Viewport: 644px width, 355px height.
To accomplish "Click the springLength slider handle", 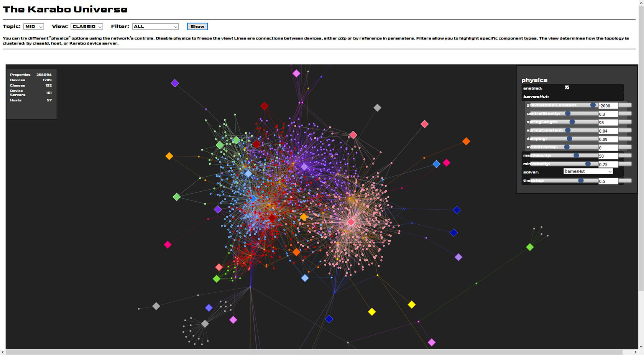I will (572, 122).
